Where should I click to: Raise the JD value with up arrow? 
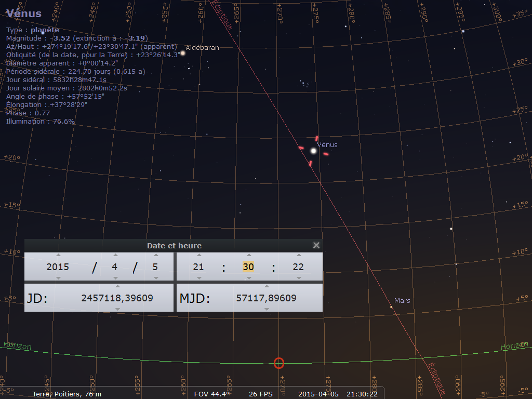point(117,286)
